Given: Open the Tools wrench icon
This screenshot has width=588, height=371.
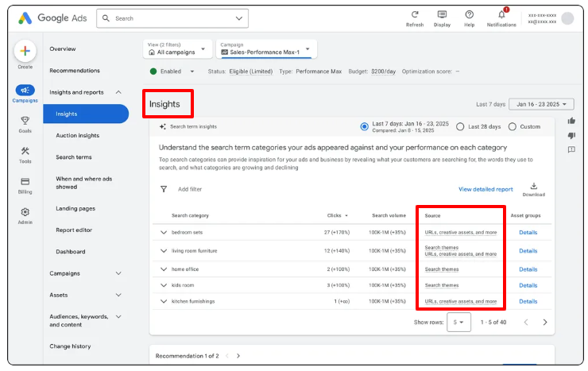Looking at the screenshot, I should 25,151.
